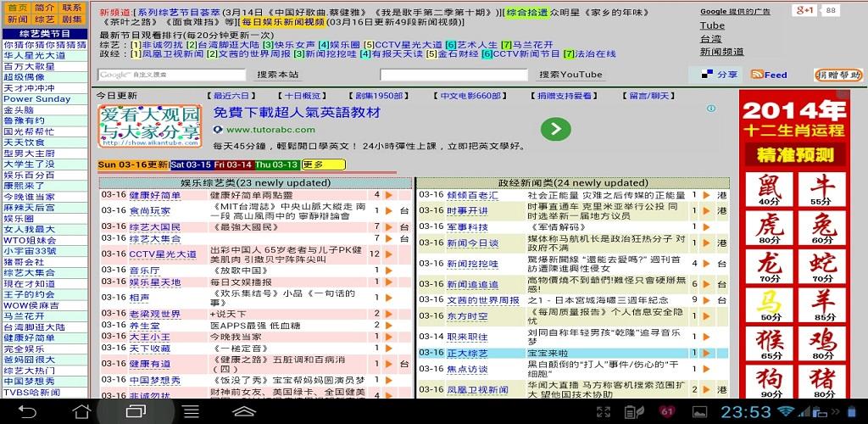This screenshot has width=868, height=424.
Task: Switch to the Thu 03-13 date tab
Action: coord(277,165)
